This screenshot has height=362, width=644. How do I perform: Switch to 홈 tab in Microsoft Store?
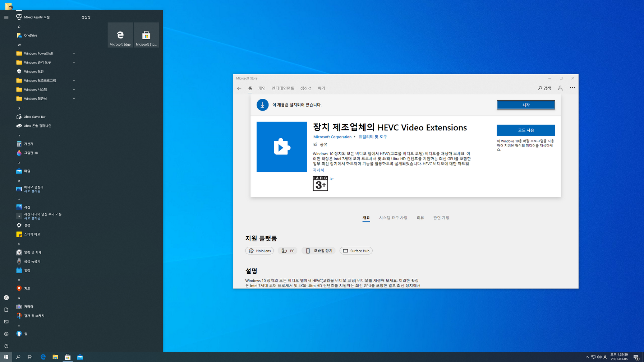click(250, 88)
